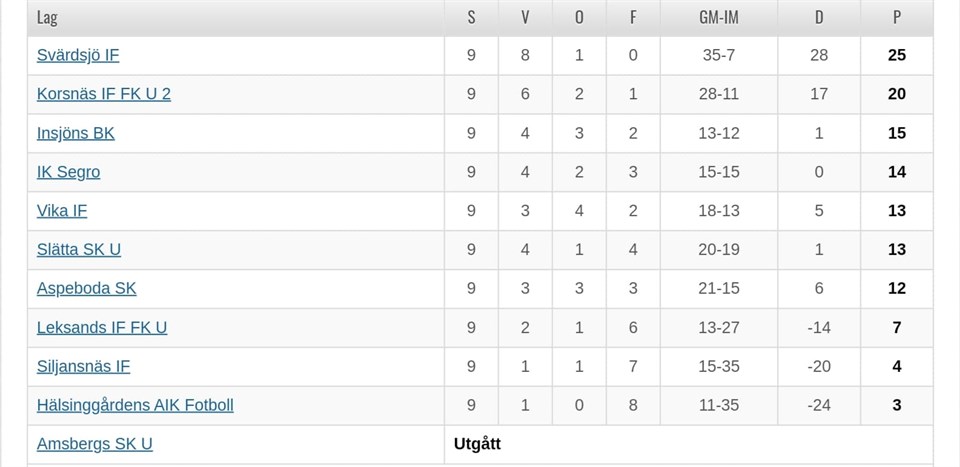
Task: Click Hälsinggårdens AIK Fotboll link
Action: pos(135,406)
